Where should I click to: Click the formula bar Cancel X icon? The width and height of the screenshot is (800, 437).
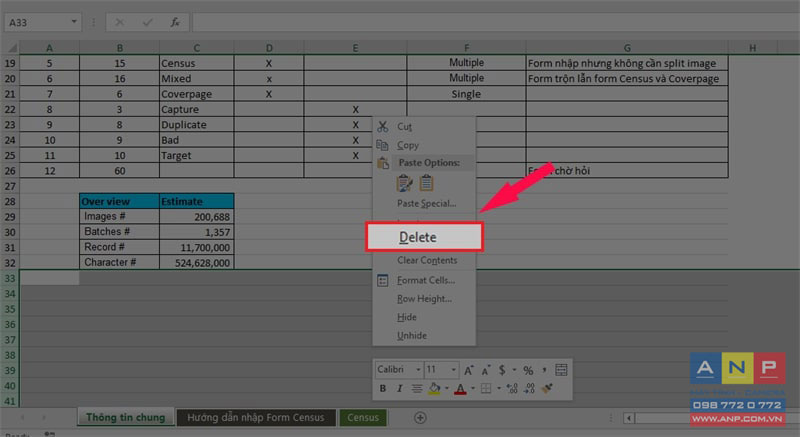(119, 22)
